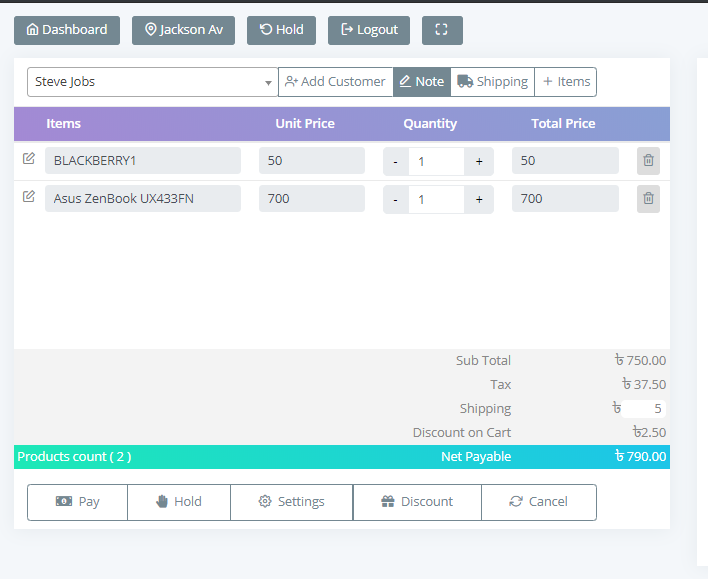
Task: Cancel the current sale
Action: tap(538, 502)
